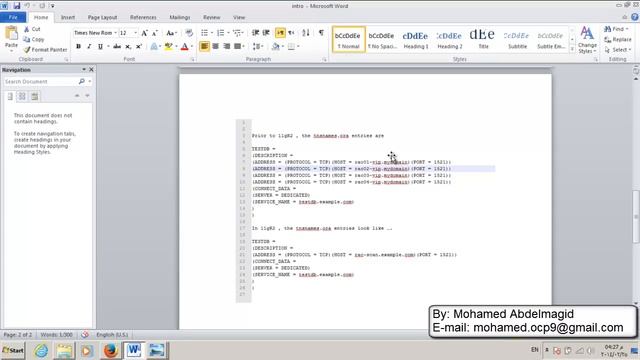640x360 pixels.
Task: Switch to the Mailings tab
Action: pyautogui.click(x=180, y=17)
